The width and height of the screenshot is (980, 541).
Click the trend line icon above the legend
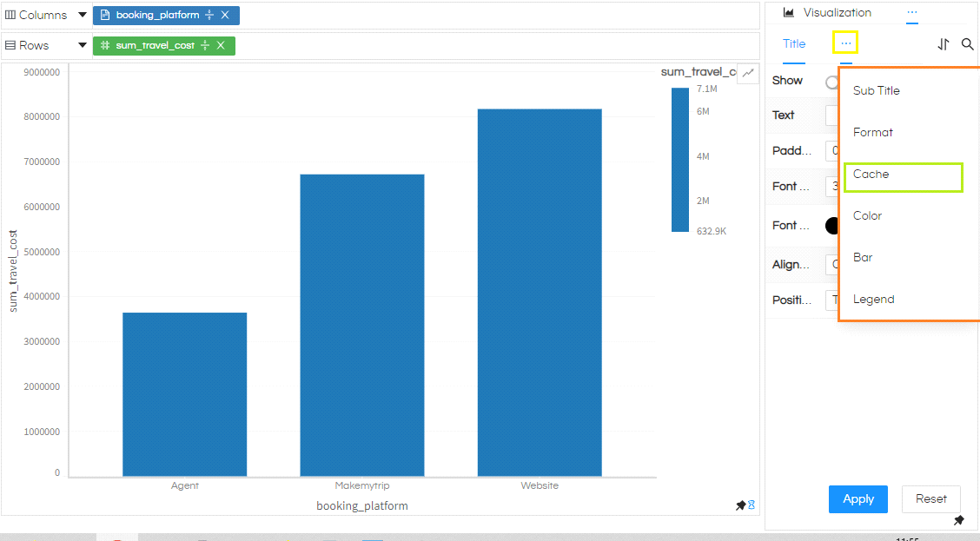coord(748,72)
